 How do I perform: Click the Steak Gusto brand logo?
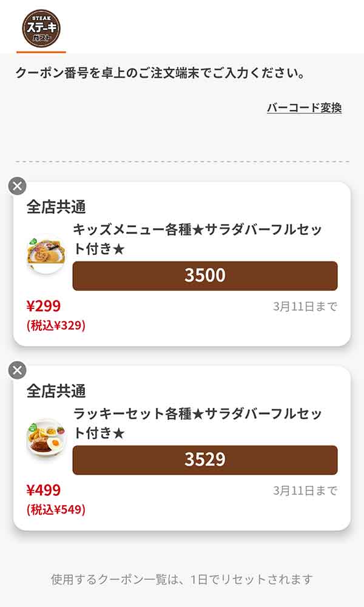coord(41,27)
